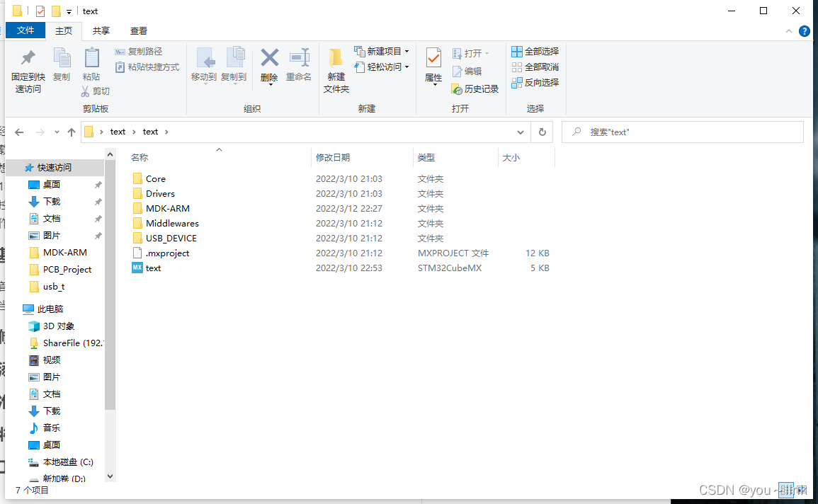Image resolution: width=818 pixels, height=504 pixels.
Task: Click Select all (全部选择)
Action: (535, 51)
